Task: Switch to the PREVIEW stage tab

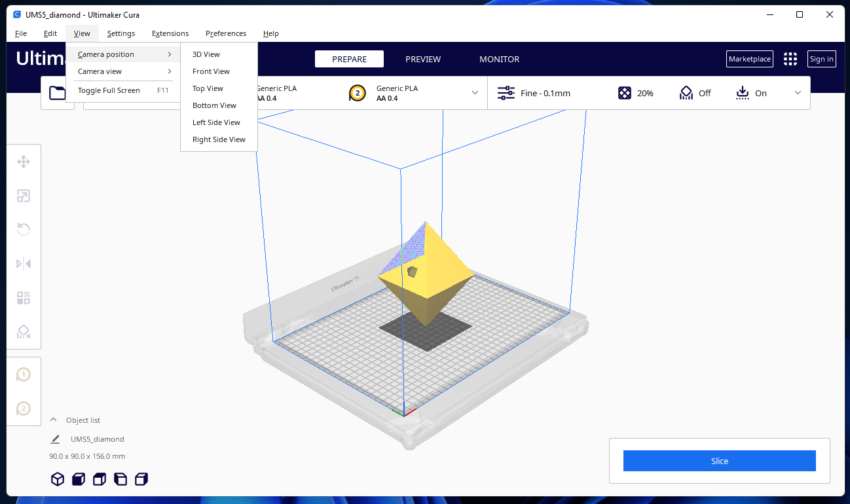Action: pos(423,59)
